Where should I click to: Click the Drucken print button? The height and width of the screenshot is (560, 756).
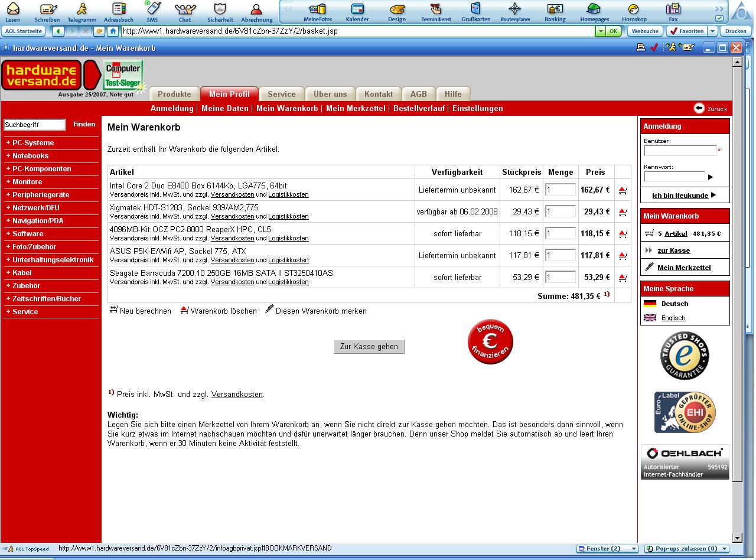coord(736,31)
